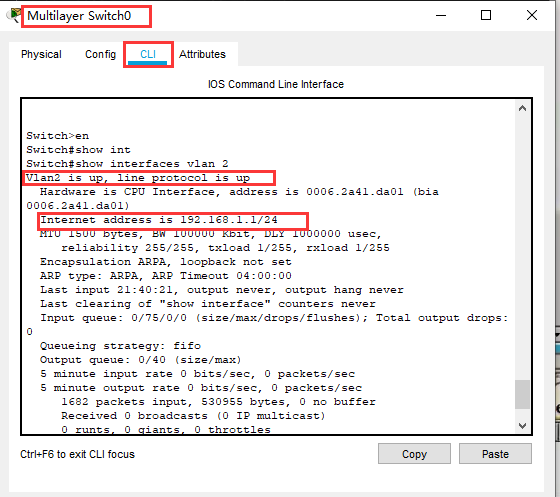The height and width of the screenshot is (497, 560).
Task: Click the Copy button
Action: pyautogui.click(x=414, y=454)
